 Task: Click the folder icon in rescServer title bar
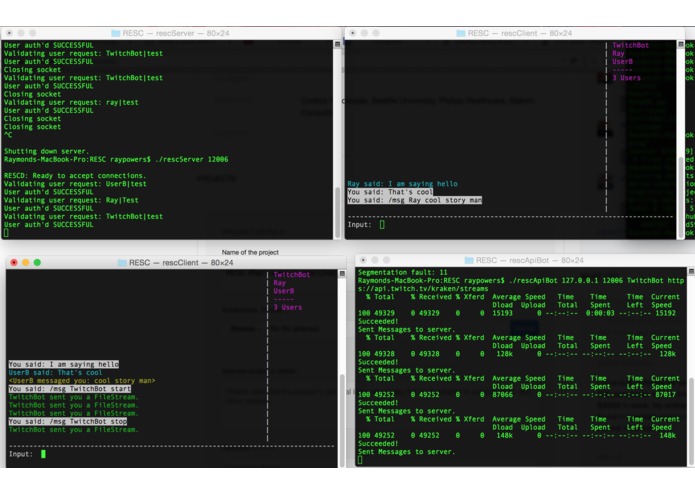pos(116,33)
